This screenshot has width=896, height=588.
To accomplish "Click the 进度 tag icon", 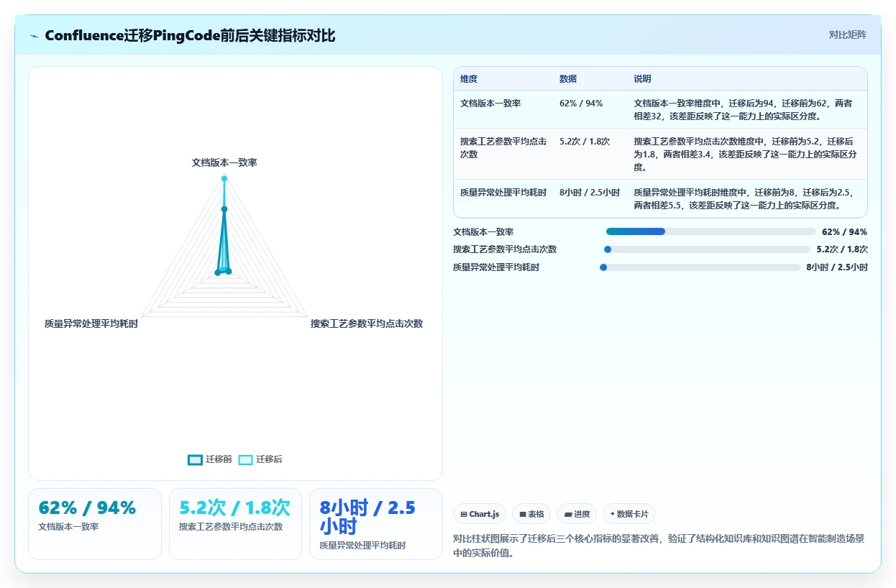I will tap(568, 514).
